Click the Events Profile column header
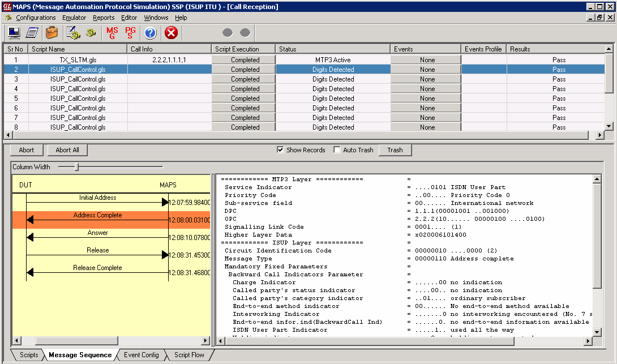The width and height of the screenshot is (617, 364). click(x=483, y=49)
